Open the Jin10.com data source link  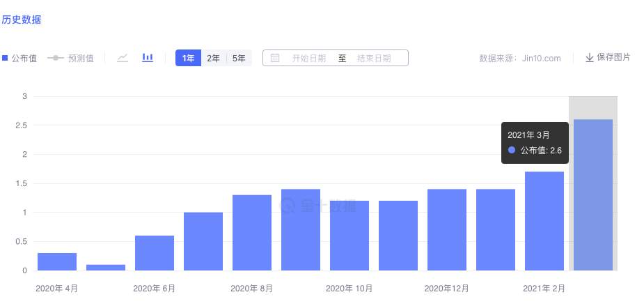542,59
